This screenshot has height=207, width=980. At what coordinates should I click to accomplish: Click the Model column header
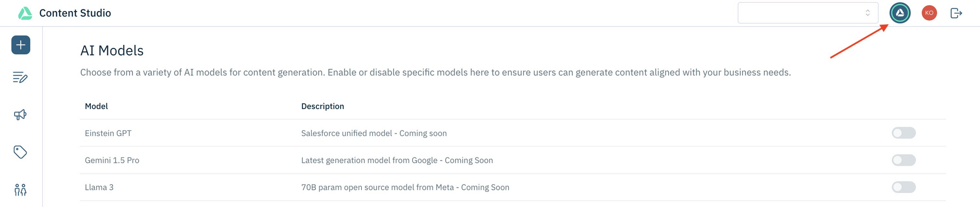click(96, 106)
